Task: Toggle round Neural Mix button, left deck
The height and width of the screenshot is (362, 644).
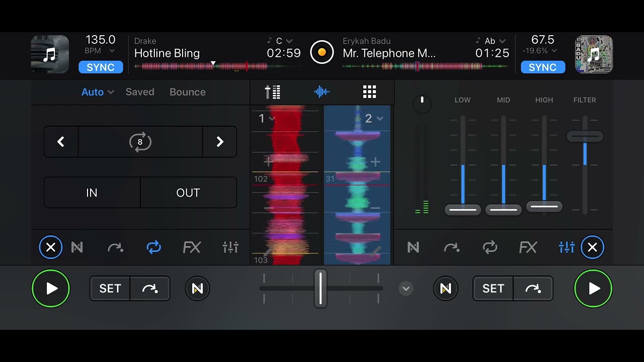Action: [x=197, y=289]
